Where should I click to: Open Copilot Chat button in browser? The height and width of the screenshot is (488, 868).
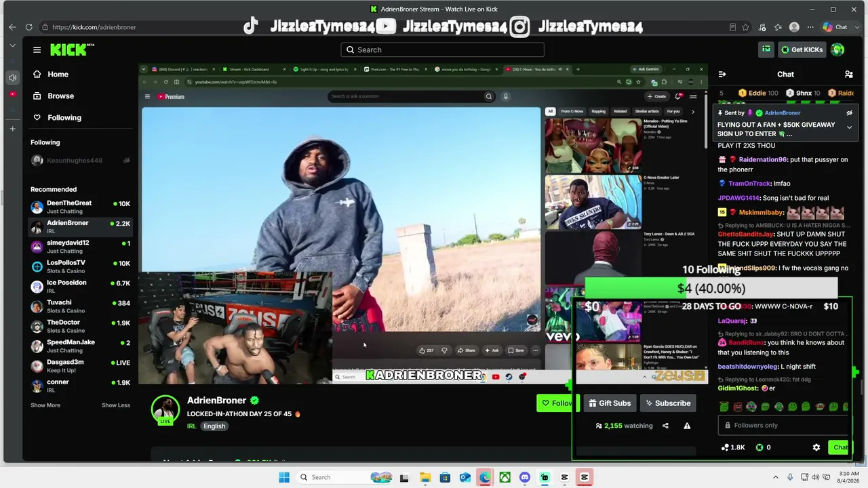[x=835, y=27]
